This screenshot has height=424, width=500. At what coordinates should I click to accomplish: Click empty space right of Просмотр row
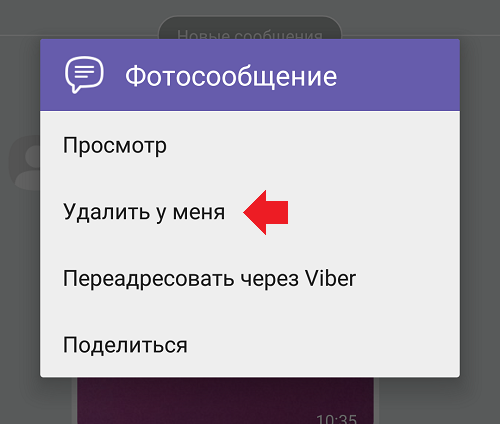point(313,145)
